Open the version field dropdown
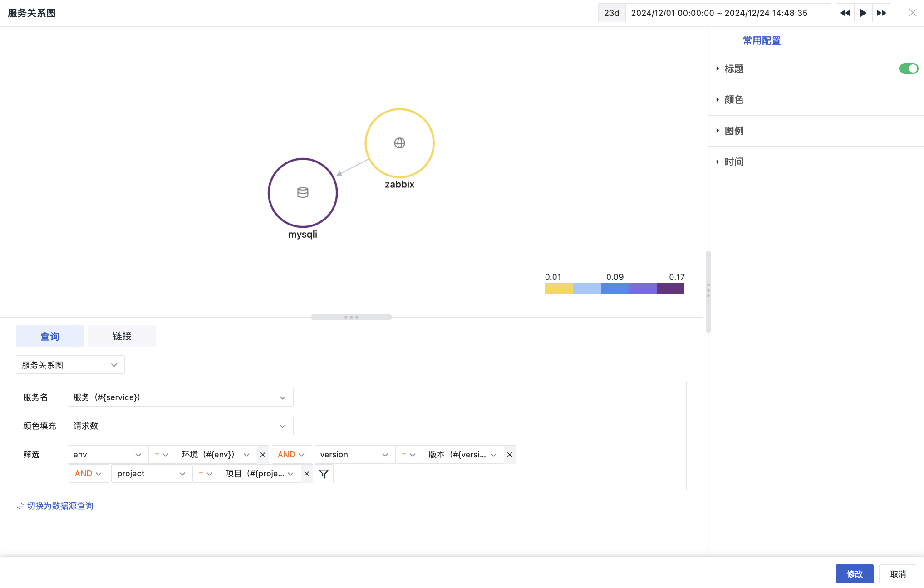The width and height of the screenshot is (924, 588). pyautogui.click(x=354, y=455)
